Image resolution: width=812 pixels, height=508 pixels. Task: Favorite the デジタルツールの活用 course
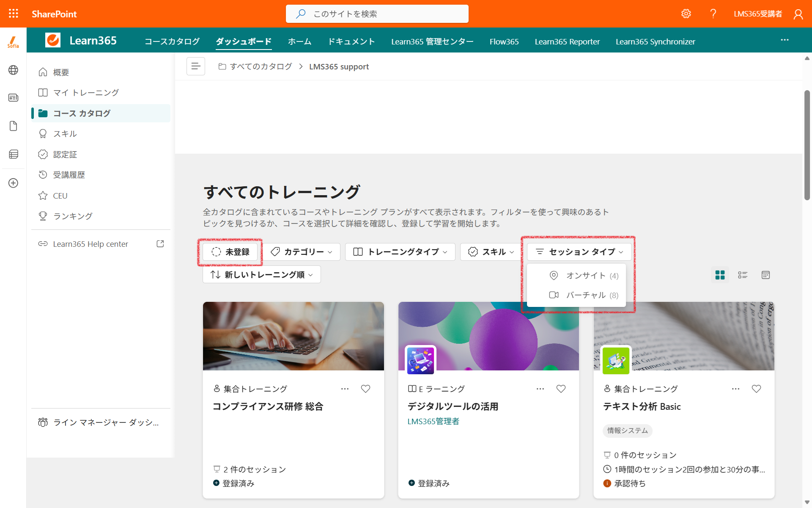(x=561, y=389)
